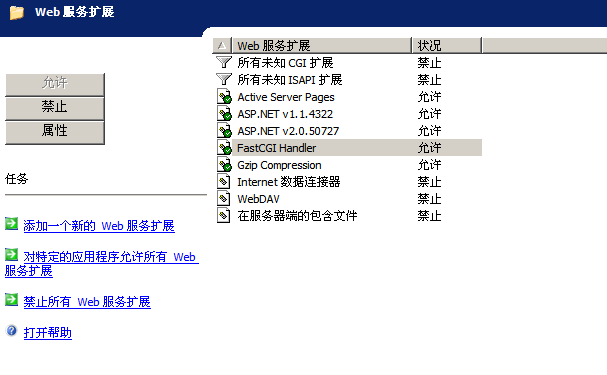Click the ASP.NET v2.0.50727 extension icon
The width and height of the screenshot is (607, 375).
coord(224,130)
